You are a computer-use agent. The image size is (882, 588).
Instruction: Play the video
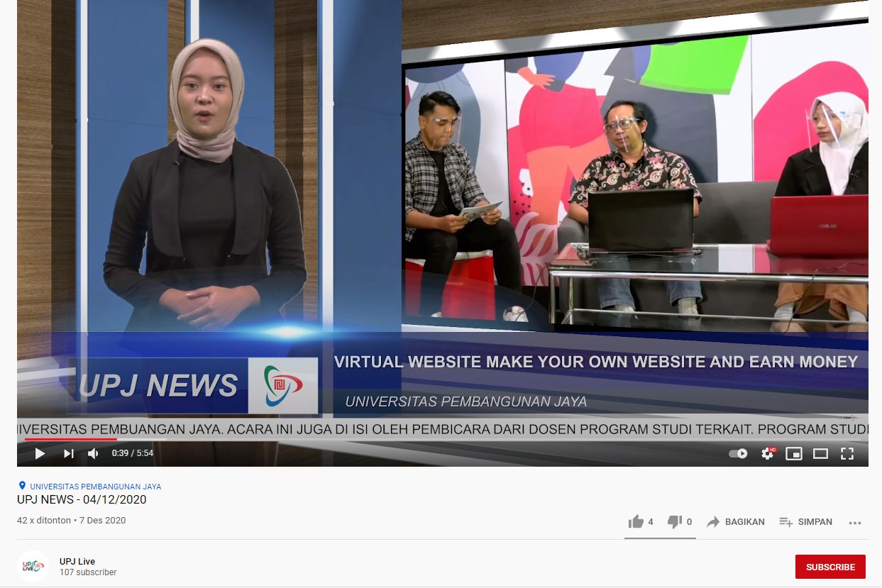pos(40,453)
